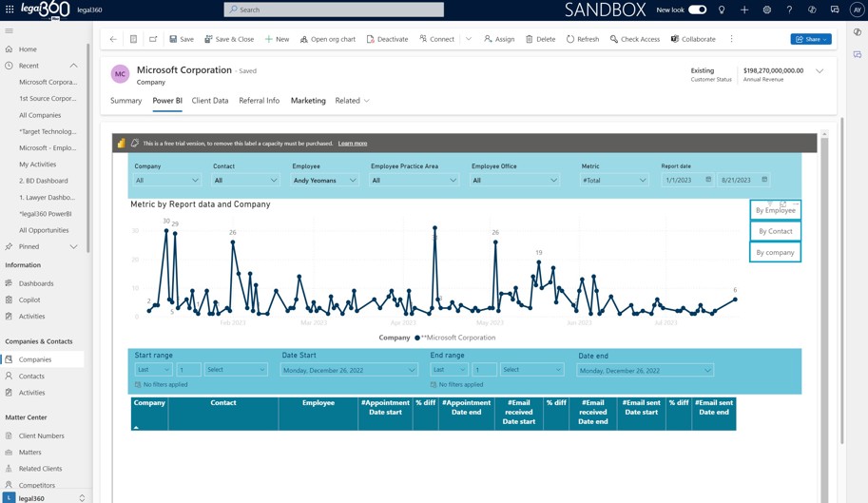Click the By Employee button

click(775, 210)
